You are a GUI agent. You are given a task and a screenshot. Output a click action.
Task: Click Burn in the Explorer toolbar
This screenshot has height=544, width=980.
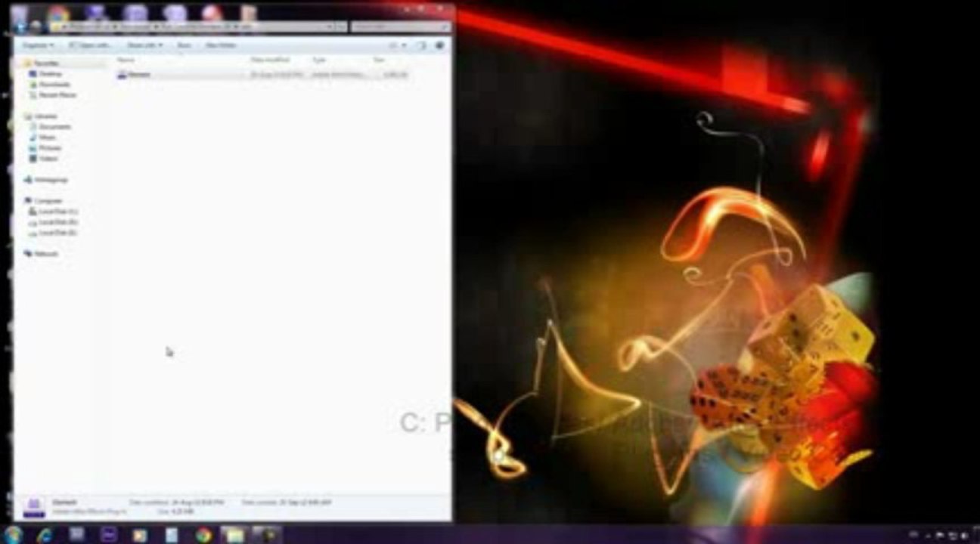point(184,45)
